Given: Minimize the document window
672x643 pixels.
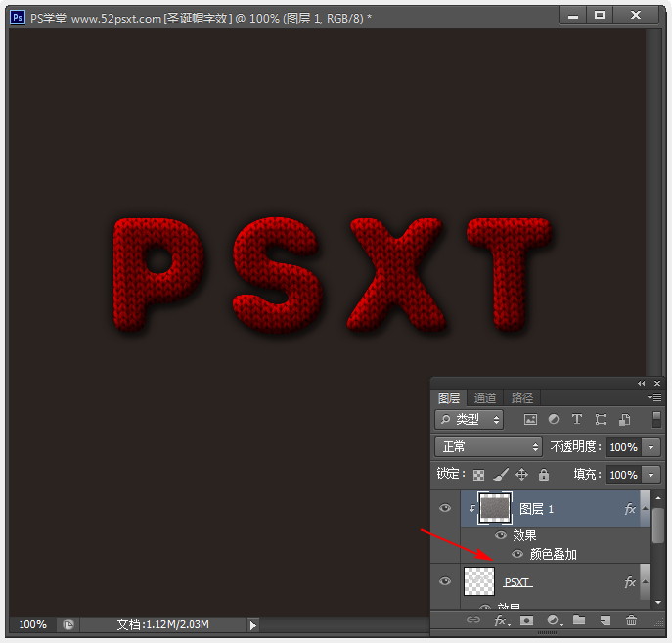Looking at the screenshot, I should coord(573,16).
